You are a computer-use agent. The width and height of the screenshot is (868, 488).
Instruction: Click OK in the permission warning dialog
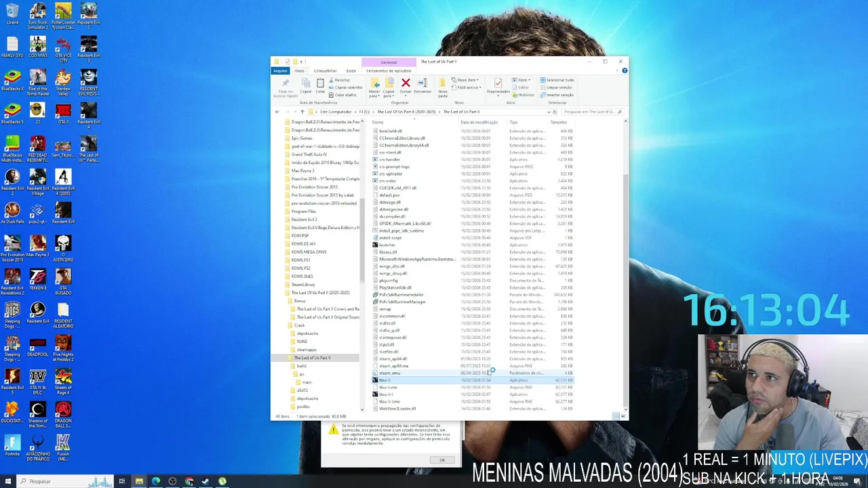point(441,460)
